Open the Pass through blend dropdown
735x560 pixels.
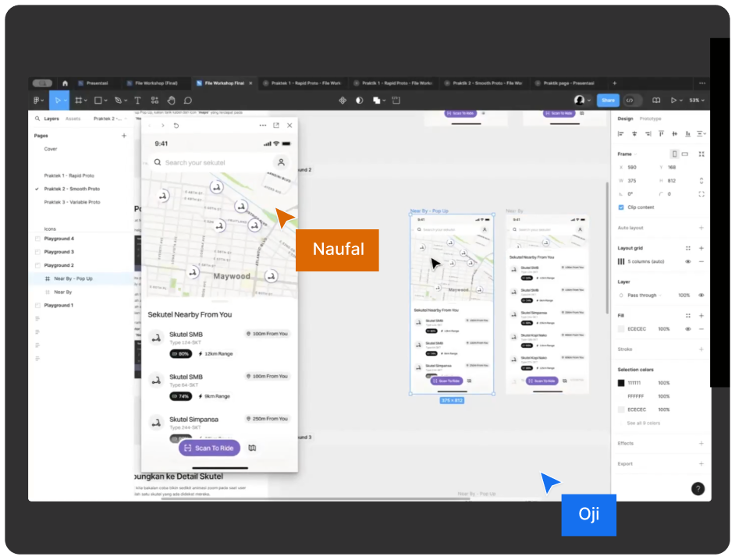point(644,296)
